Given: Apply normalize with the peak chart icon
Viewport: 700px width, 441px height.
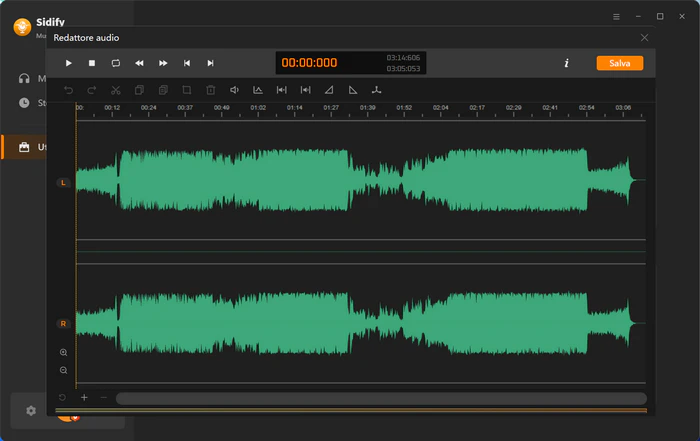Looking at the screenshot, I should pos(258,90).
